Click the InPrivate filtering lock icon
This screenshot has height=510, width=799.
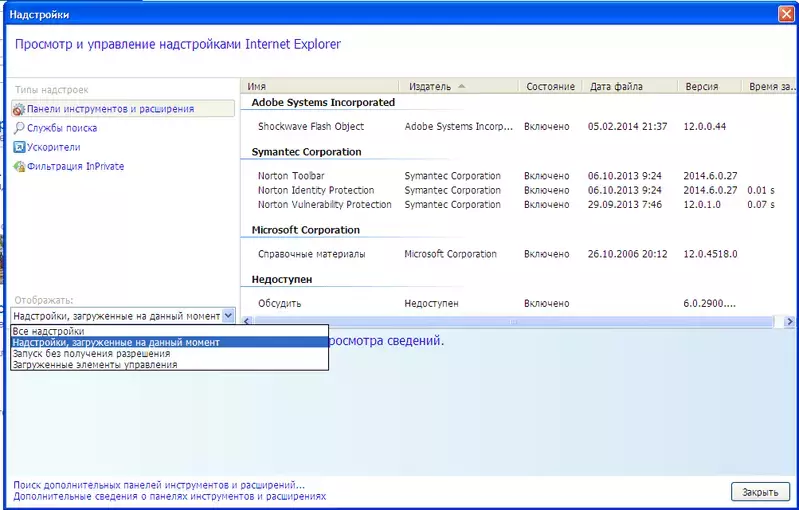pyautogui.click(x=19, y=166)
